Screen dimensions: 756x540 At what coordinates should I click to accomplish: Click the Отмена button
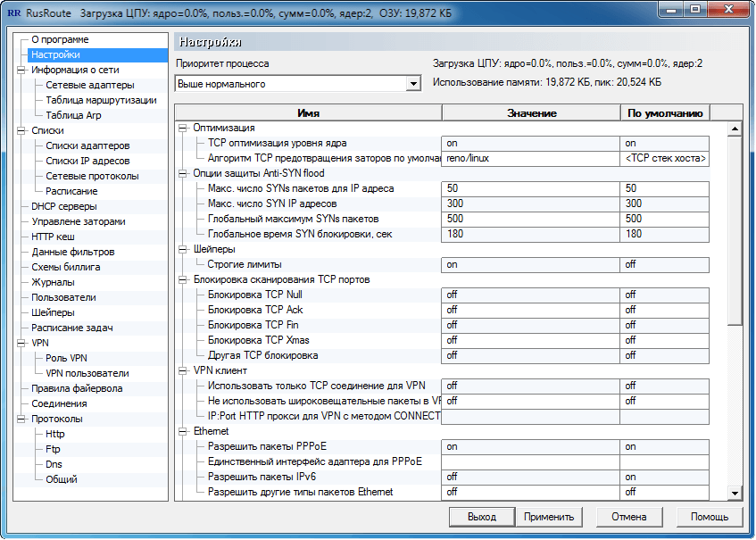[629, 518]
